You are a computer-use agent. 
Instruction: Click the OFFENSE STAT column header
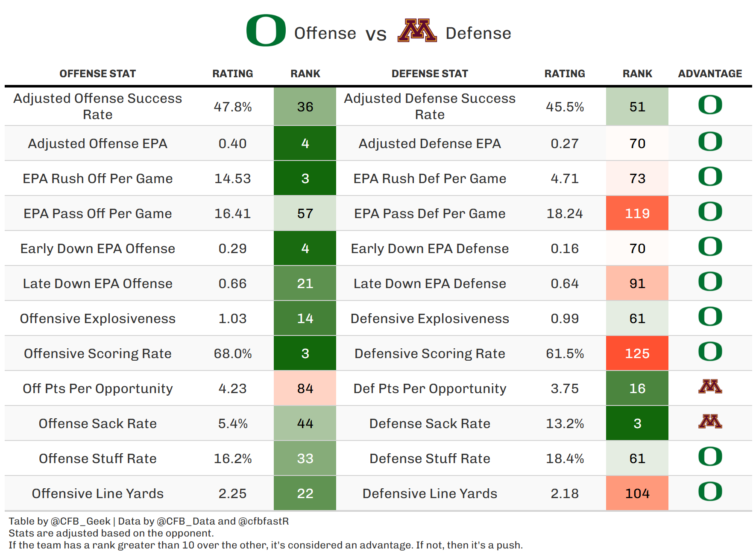click(97, 74)
